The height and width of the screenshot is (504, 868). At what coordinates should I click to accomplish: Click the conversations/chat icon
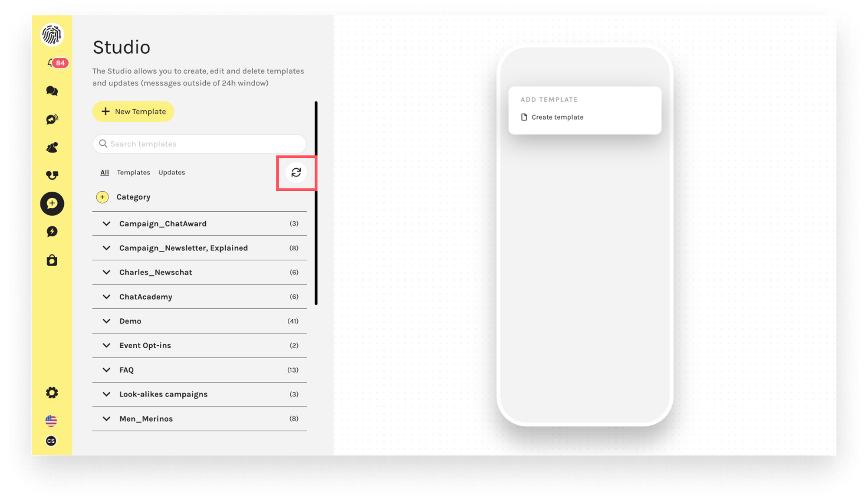tap(52, 91)
